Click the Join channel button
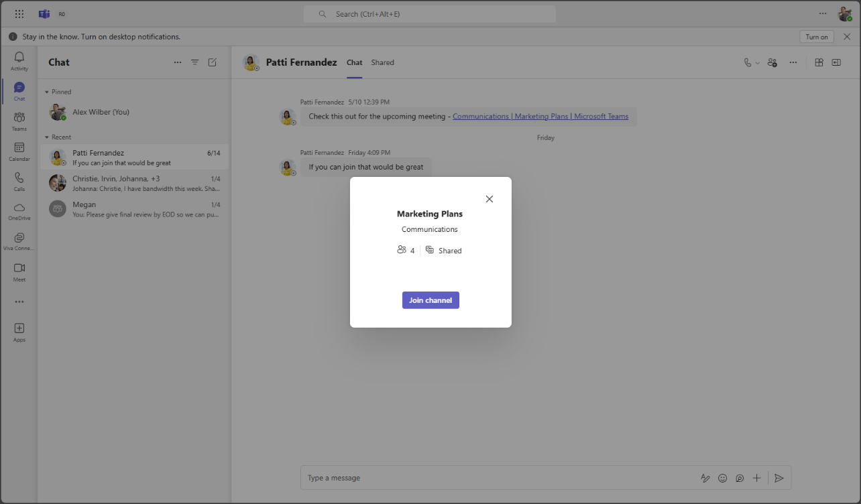This screenshot has height=504, width=861. (431, 300)
